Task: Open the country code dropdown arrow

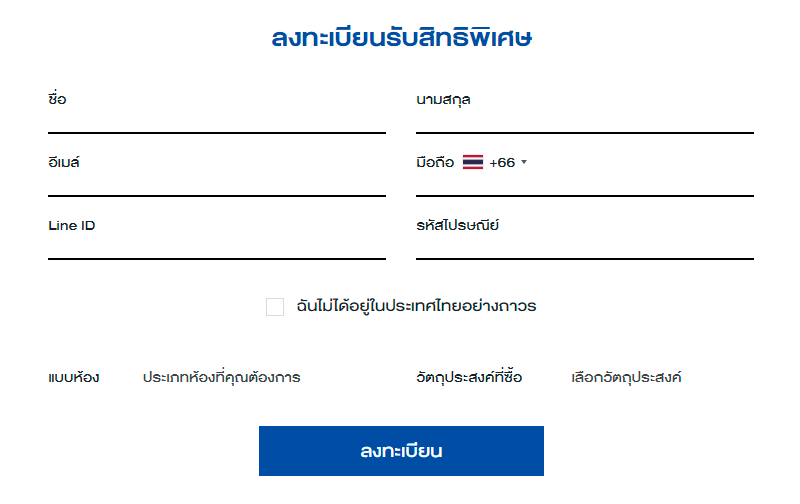Action: click(524, 162)
